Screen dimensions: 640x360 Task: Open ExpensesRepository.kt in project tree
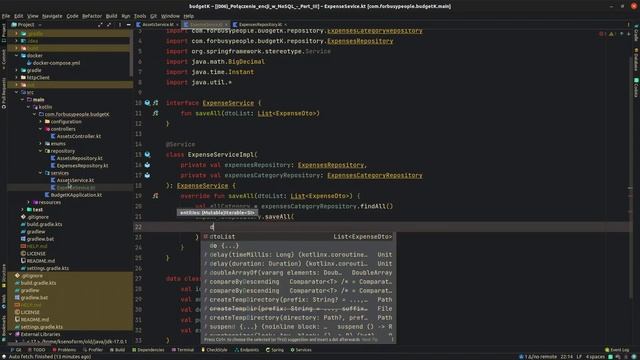pyautogui.click(x=80, y=166)
